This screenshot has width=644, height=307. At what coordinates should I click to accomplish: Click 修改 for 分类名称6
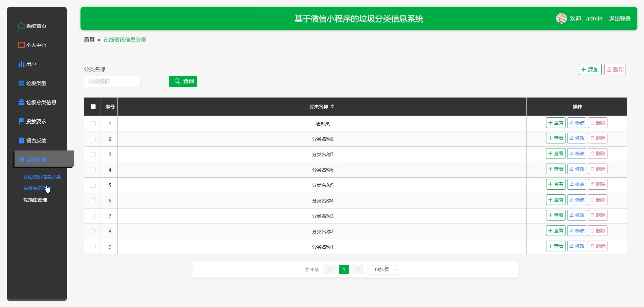coord(577,169)
